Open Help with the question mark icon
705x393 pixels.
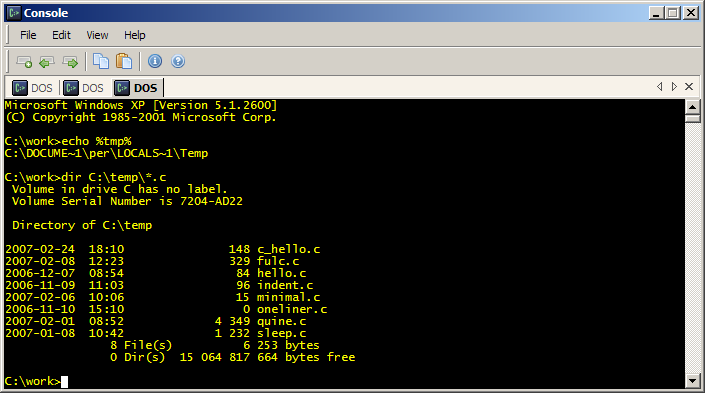[178, 61]
